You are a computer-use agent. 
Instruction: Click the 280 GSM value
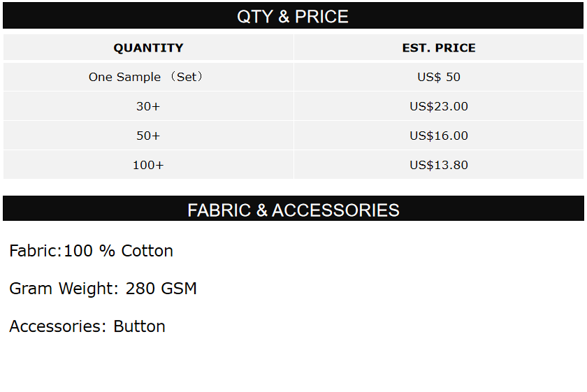(x=161, y=289)
